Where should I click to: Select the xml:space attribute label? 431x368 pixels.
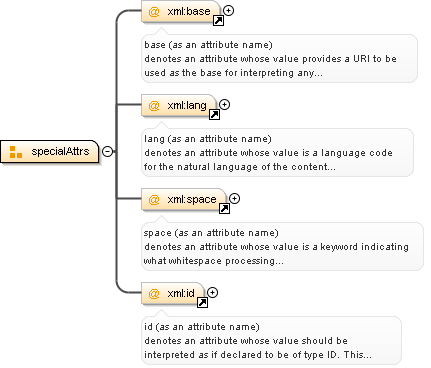pos(192,199)
